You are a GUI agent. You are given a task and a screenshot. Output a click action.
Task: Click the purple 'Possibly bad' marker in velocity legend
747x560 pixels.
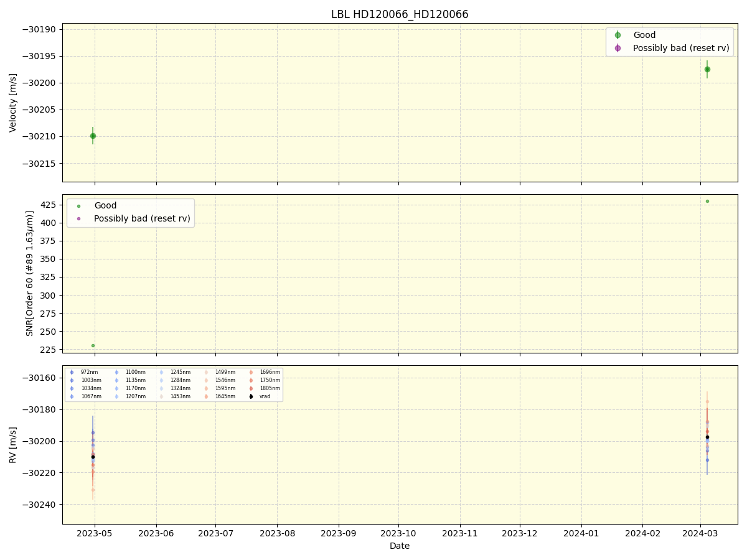(x=618, y=48)
